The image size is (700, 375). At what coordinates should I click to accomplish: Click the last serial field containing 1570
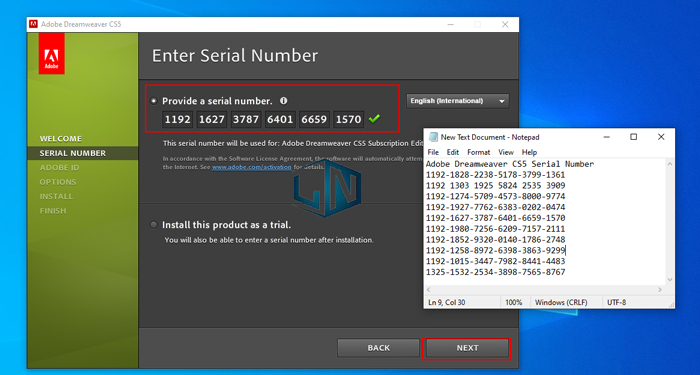click(348, 119)
